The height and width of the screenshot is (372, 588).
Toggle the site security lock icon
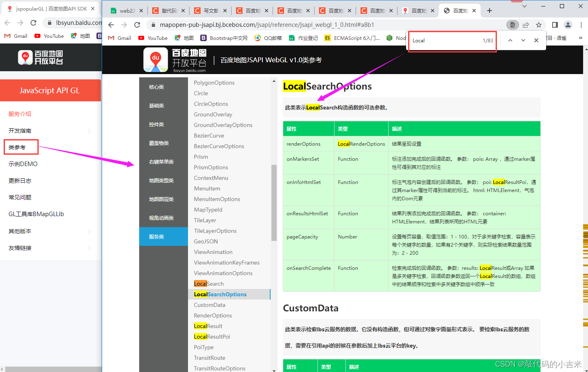(x=153, y=25)
